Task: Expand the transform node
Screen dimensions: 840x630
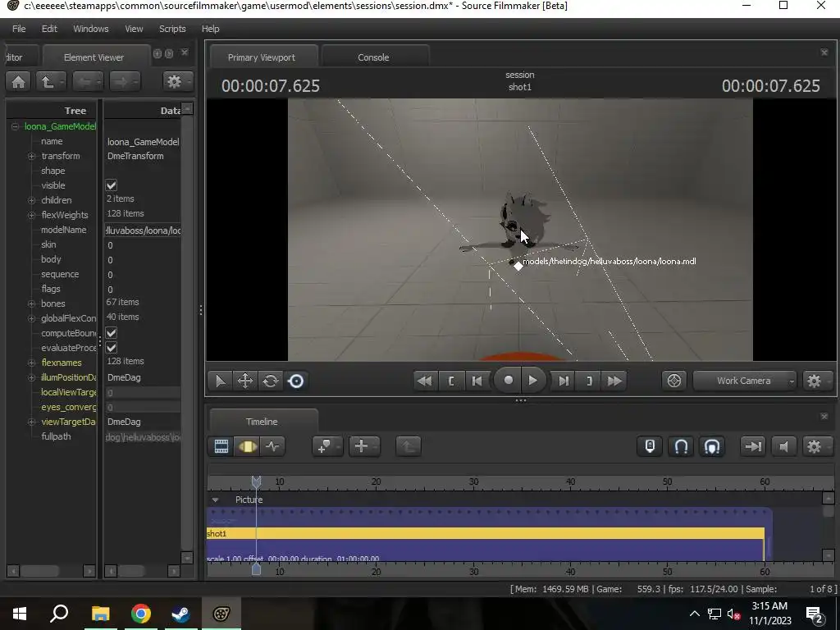Action: click(32, 156)
